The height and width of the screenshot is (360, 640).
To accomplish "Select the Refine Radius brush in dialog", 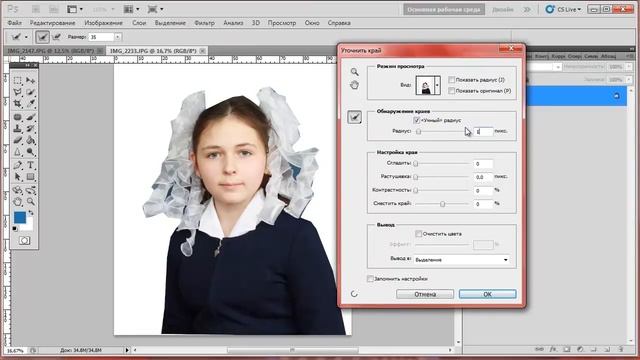I will (354, 118).
